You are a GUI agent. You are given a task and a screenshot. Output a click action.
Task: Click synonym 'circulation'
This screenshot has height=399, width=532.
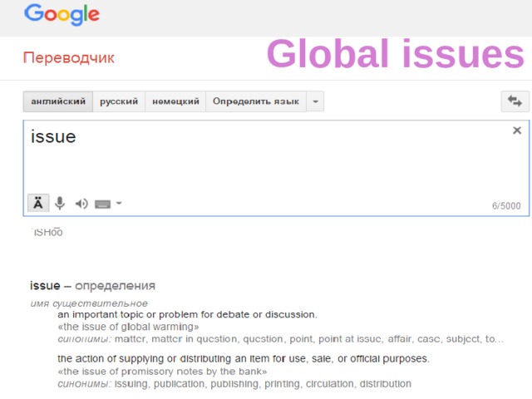(x=330, y=384)
